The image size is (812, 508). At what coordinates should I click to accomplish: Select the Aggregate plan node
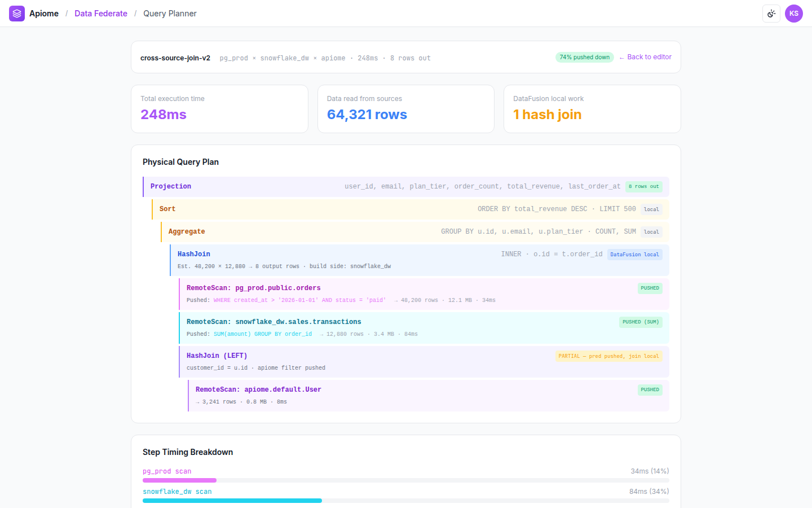tap(415, 232)
